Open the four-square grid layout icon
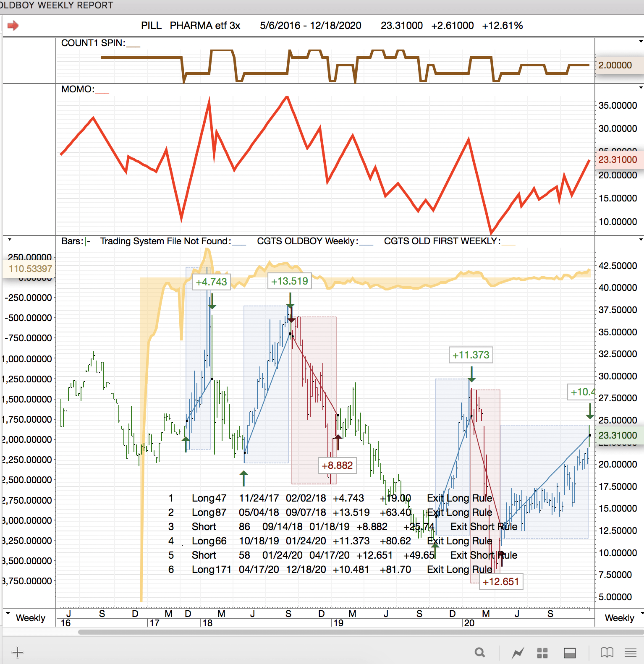Image resolution: width=644 pixels, height=664 pixels. tap(542, 653)
